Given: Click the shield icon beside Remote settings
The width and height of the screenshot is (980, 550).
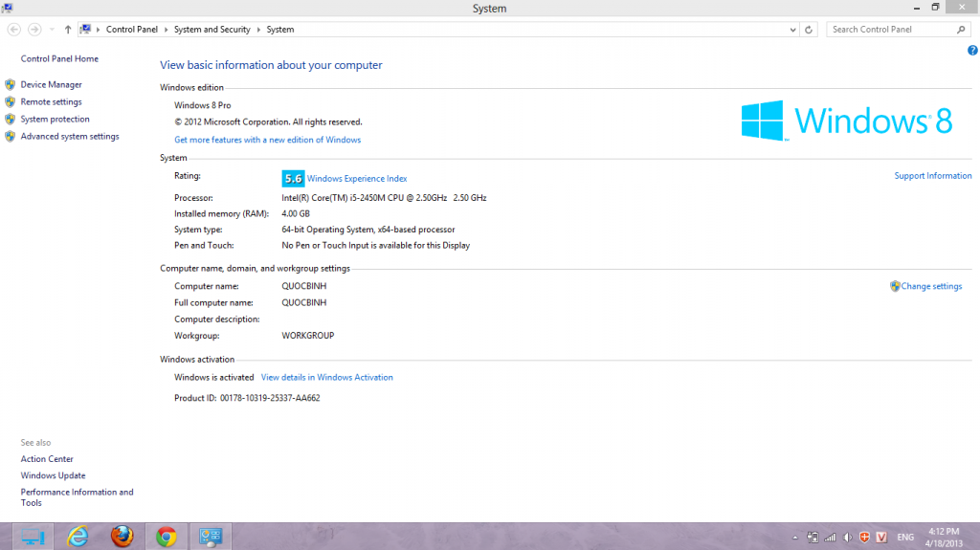Looking at the screenshot, I should click(x=10, y=102).
